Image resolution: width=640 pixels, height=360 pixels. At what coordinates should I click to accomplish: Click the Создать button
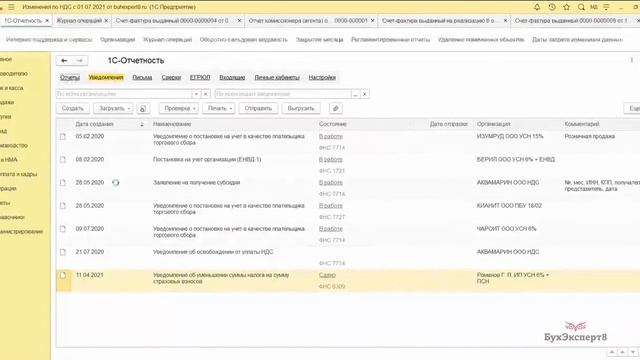tap(73, 109)
